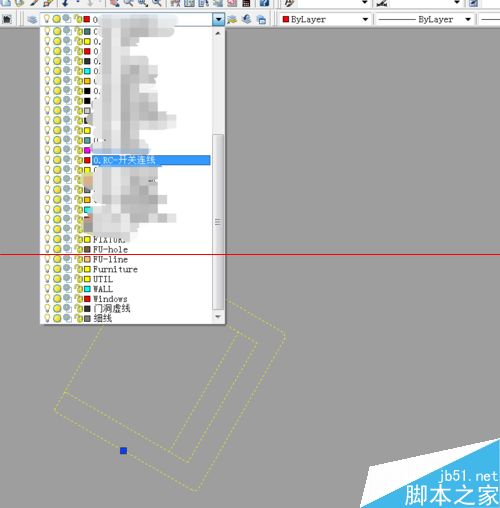Open the color ByLayer dropdown
500x508 pixels.
tap(365, 19)
